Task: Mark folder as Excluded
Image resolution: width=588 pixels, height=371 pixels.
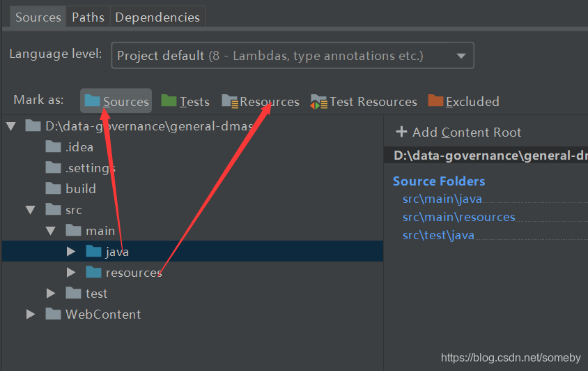Action: point(463,101)
